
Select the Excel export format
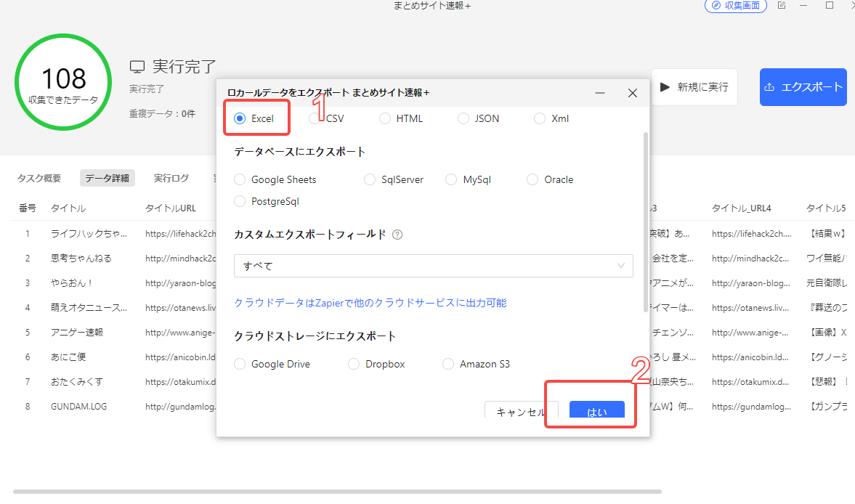point(240,118)
